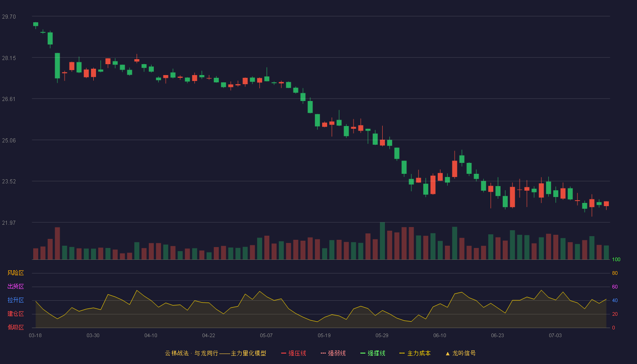Toggle the 主力成本 legend series
This screenshot has width=637, height=364.
(415, 353)
